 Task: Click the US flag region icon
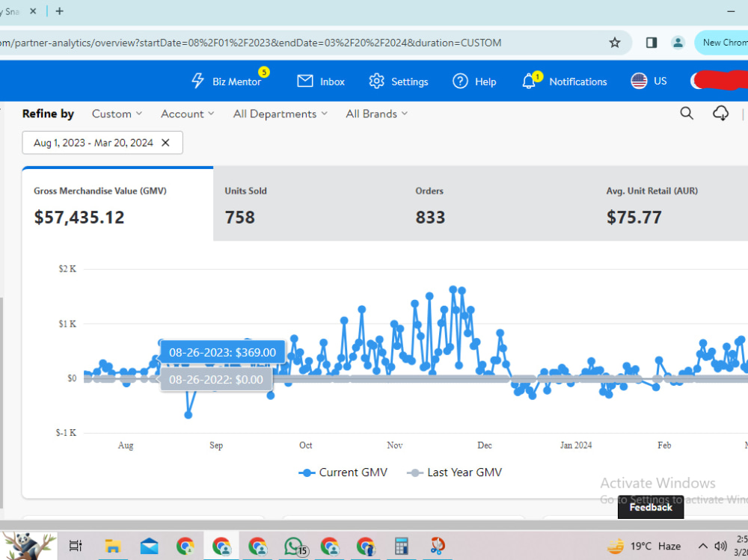click(x=639, y=81)
